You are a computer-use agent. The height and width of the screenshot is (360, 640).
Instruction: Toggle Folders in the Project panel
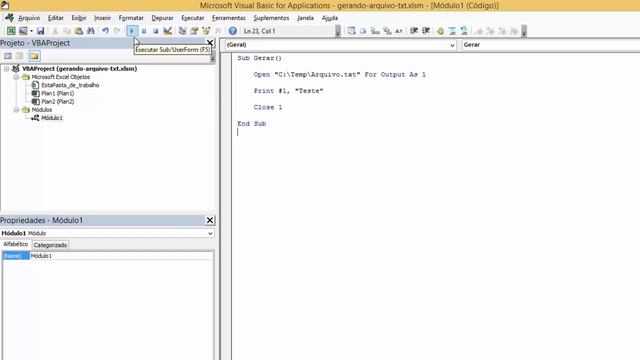[34, 56]
